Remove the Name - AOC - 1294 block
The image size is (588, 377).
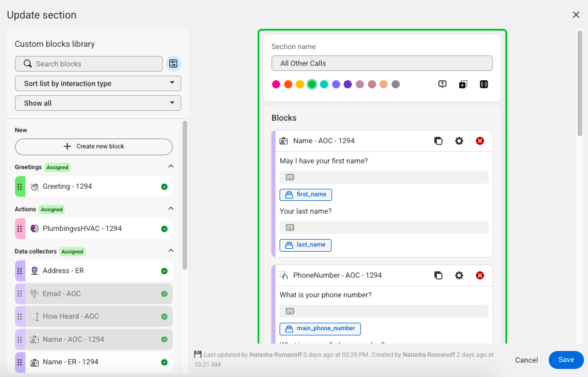[479, 141]
